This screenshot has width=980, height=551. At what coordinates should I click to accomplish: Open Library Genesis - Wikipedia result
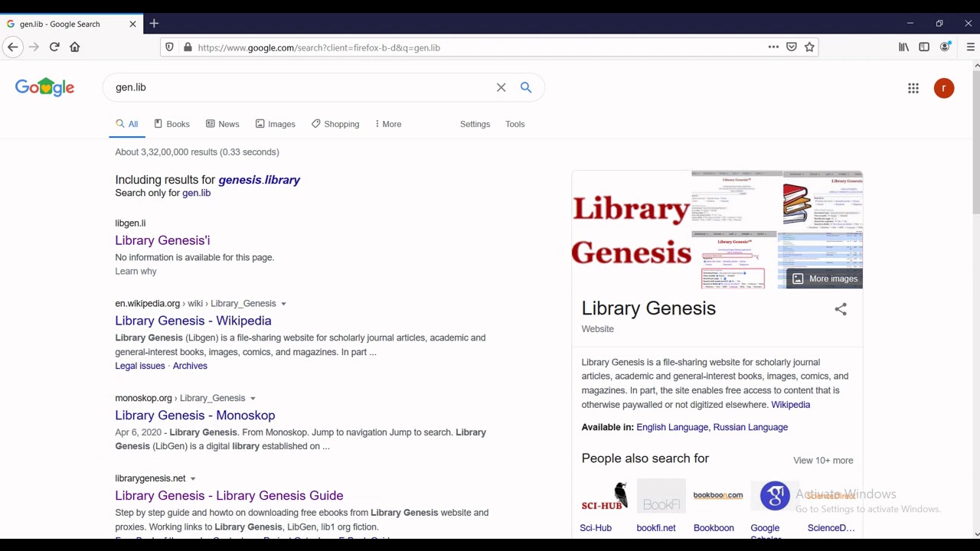(193, 321)
